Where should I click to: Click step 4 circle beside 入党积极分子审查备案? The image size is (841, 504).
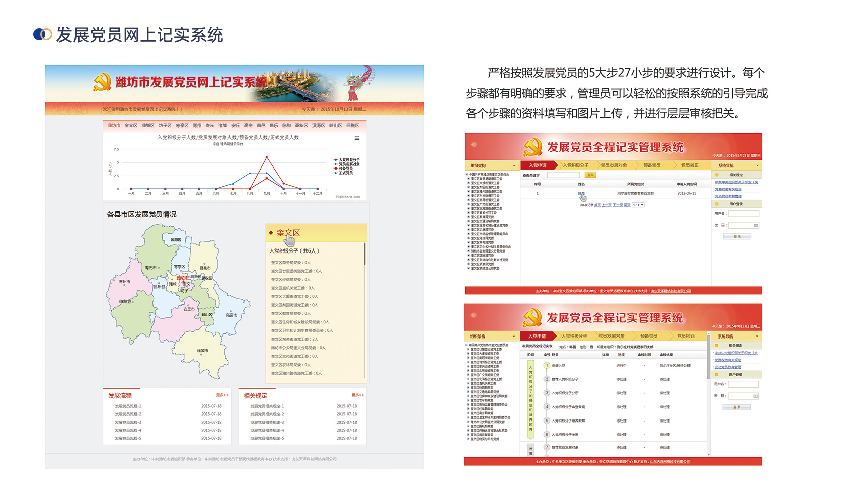pyautogui.click(x=547, y=407)
